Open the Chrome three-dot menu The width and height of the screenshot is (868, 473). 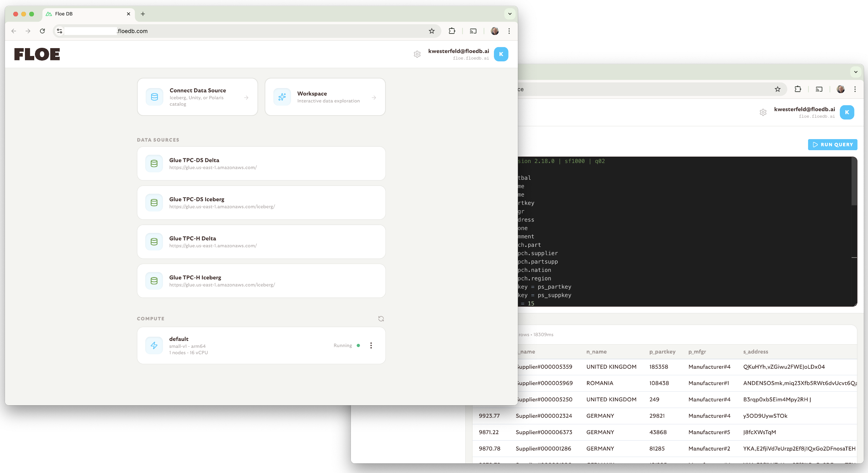509,31
